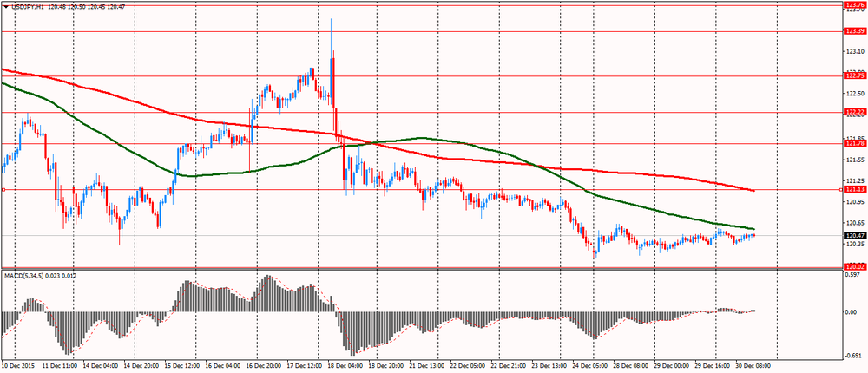Screen dimensions: 868x373
Task: Click the 29 Dec 16:00 time label
Action: pos(713,366)
